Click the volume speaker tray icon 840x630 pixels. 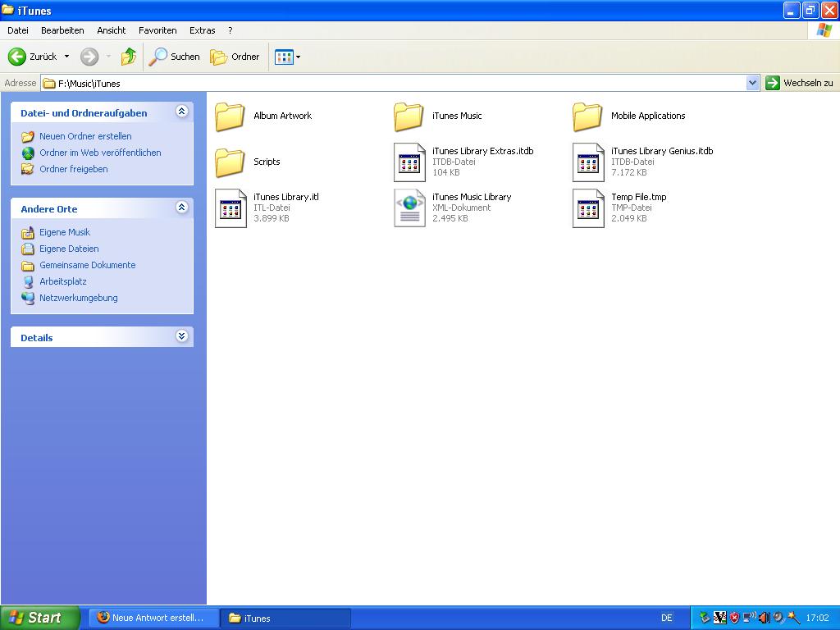point(765,618)
